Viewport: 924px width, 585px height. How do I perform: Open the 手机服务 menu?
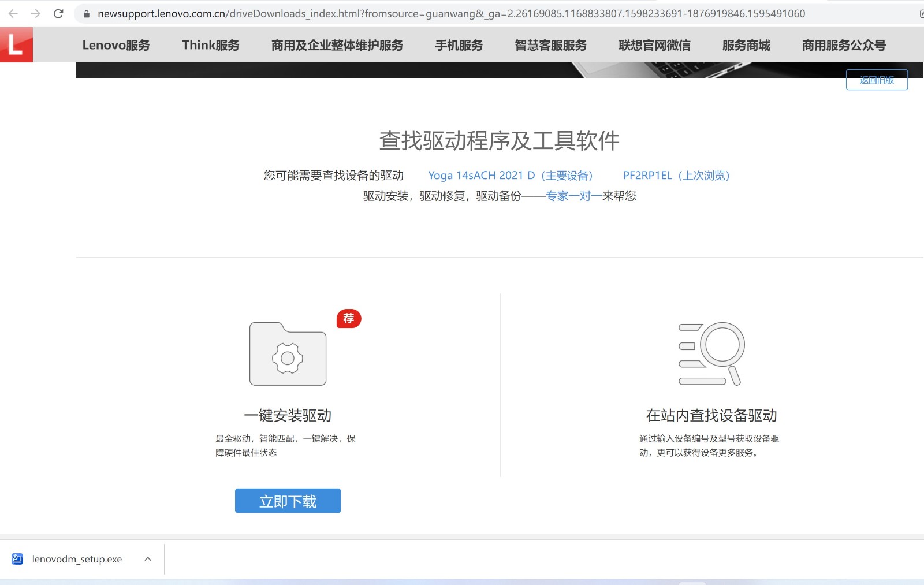459,45
